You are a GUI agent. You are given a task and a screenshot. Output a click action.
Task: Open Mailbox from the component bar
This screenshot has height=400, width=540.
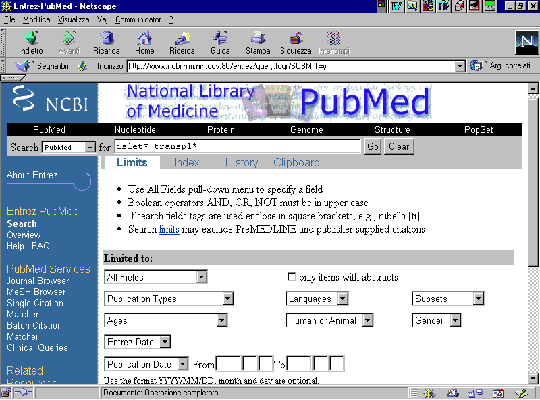[453, 393]
